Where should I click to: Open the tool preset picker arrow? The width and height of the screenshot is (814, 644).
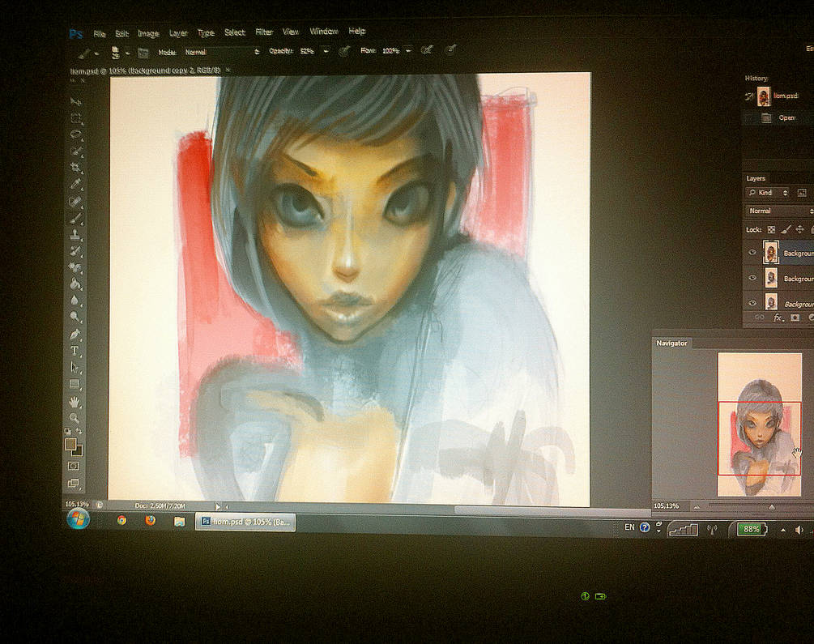(96, 53)
